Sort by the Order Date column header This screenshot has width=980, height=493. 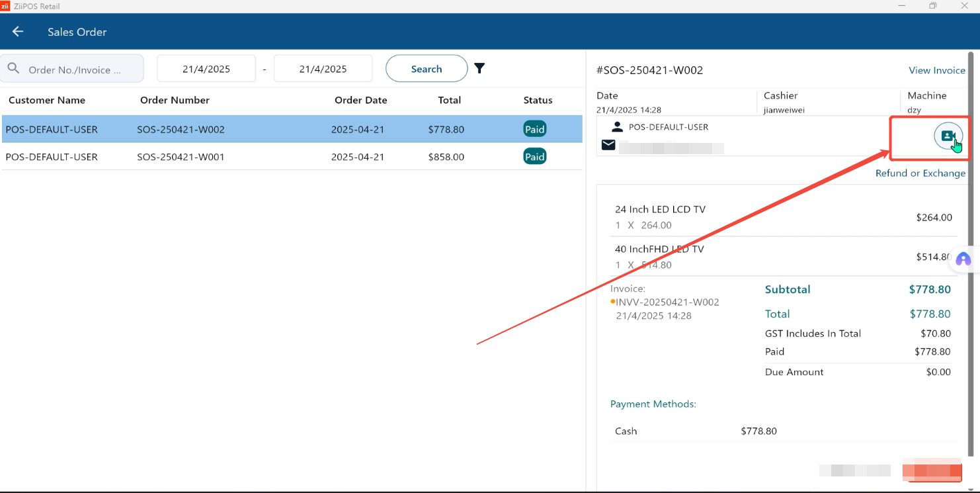[x=360, y=101]
